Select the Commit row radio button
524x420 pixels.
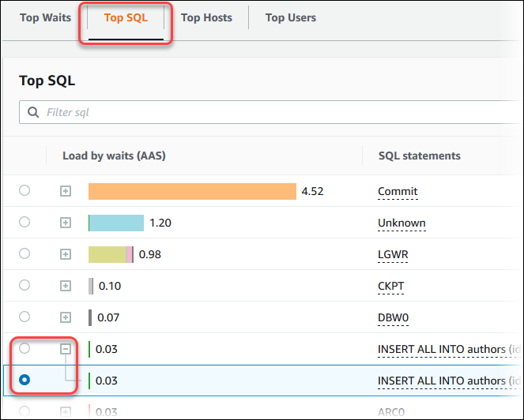click(x=25, y=190)
